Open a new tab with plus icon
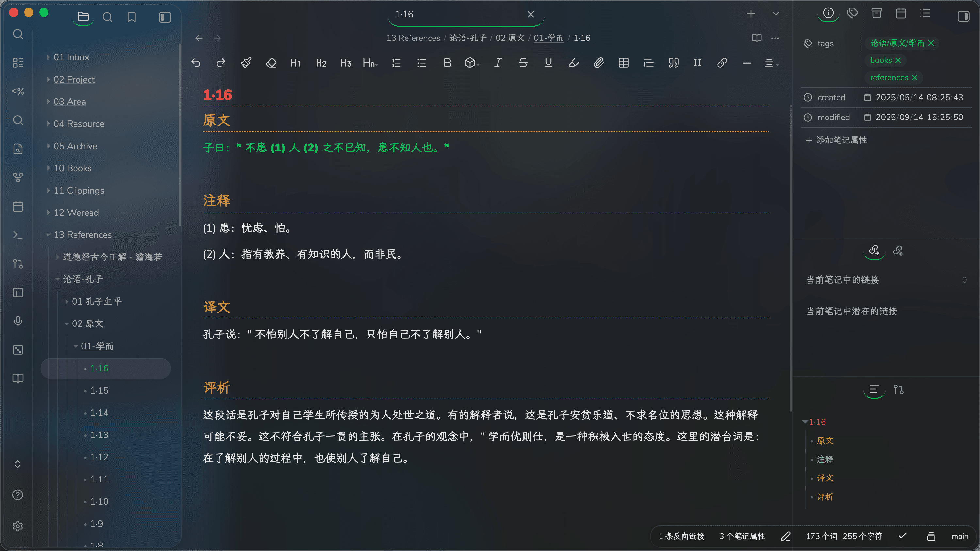 (x=751, y=14)
